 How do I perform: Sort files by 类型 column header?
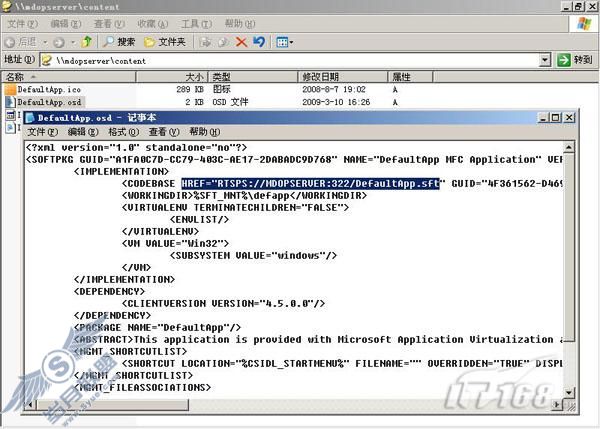253,77
